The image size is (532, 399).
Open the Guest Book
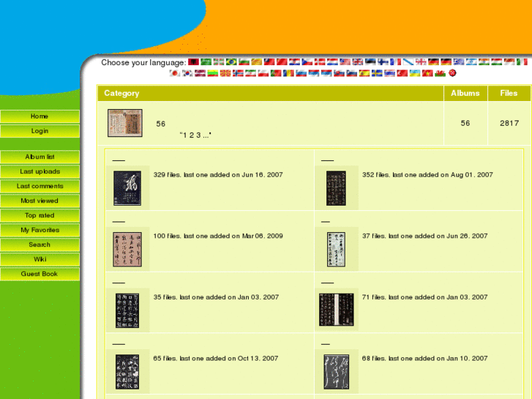[x=40, y=274]
